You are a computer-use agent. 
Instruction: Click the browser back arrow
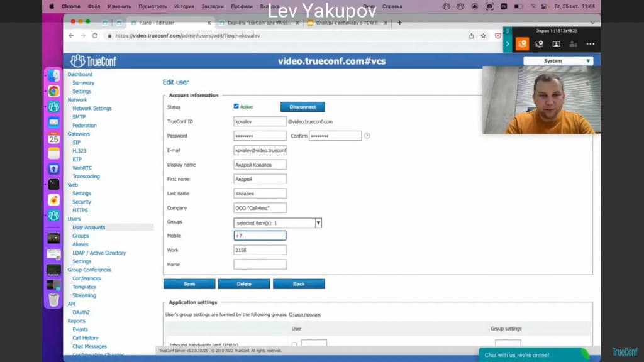click(x=71, y=36)
